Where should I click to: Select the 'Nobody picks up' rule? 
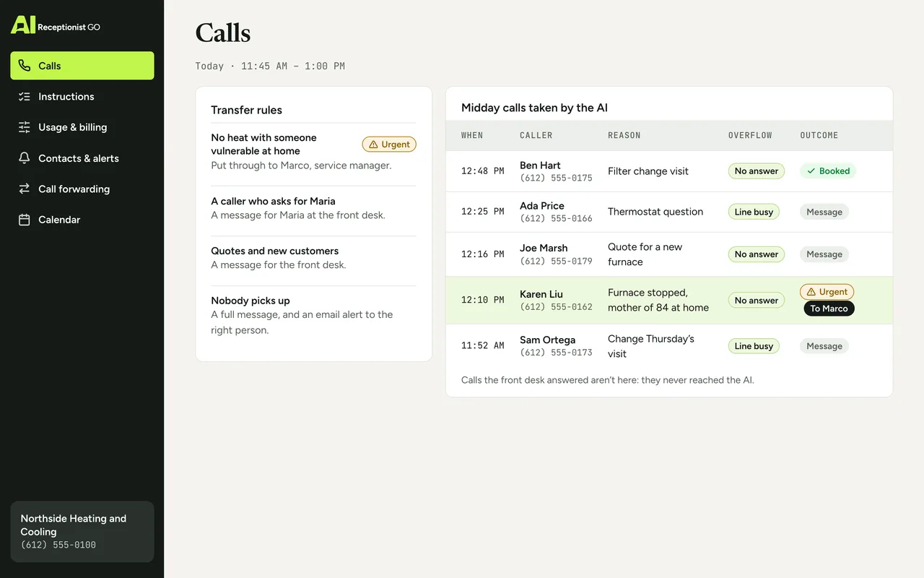point(313,315)
